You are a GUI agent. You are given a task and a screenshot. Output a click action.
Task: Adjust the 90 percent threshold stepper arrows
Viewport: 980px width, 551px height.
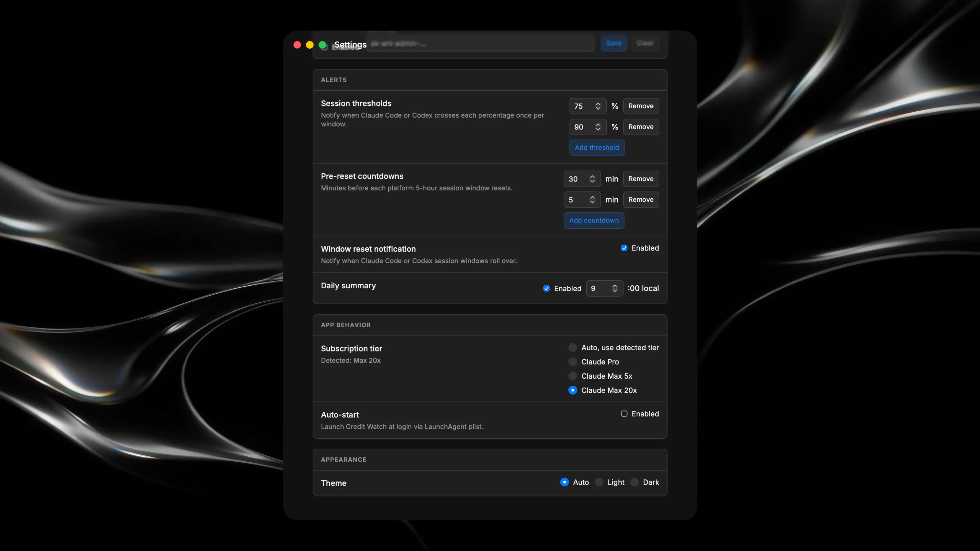point(598,127)
